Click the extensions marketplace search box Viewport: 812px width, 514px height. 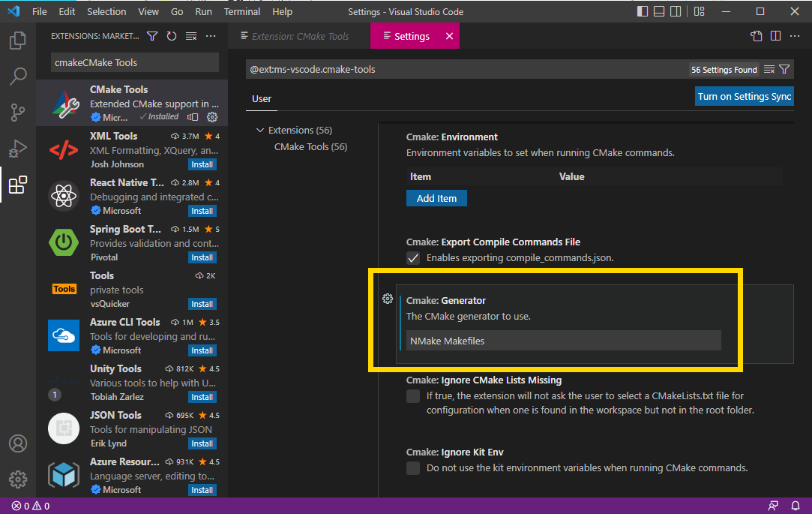pos(135,63)
